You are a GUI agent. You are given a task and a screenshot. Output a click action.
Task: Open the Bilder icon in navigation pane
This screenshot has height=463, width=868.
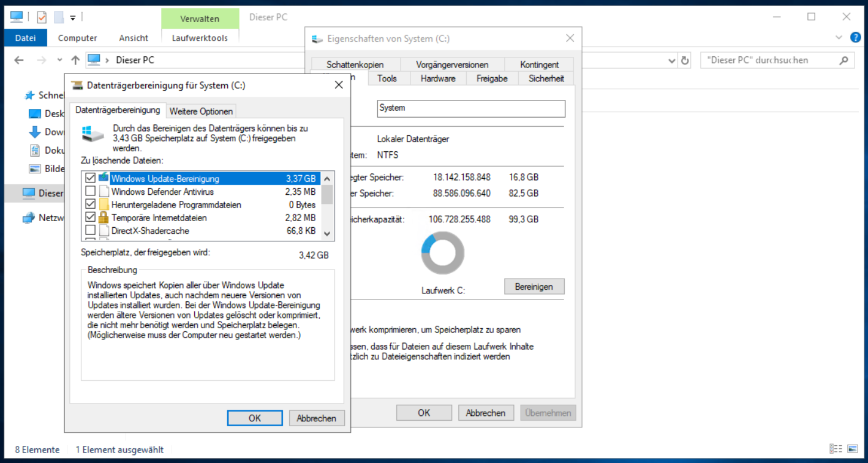click(x=35, y=168)
